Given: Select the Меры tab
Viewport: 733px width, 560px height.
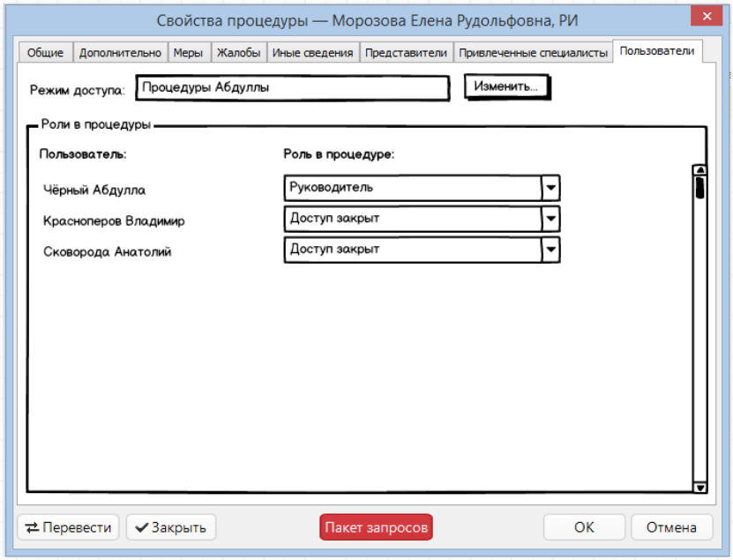Looking at the screenshot, I should [188, 53].
